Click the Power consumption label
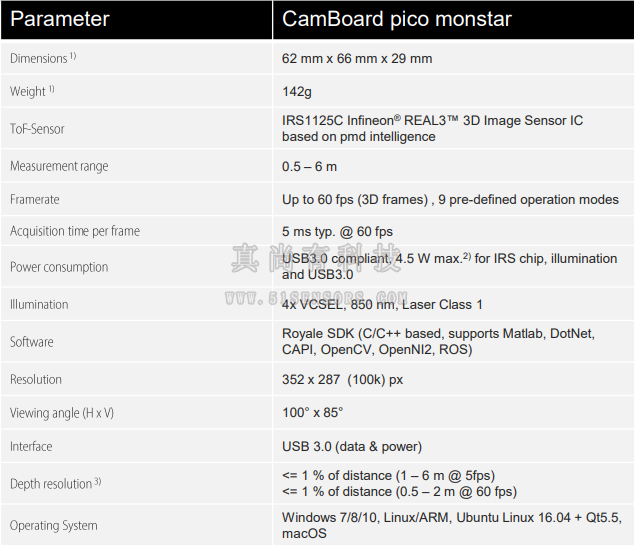Image resolution: width=634 pixels, height=551 pixels. click(59, 267)
